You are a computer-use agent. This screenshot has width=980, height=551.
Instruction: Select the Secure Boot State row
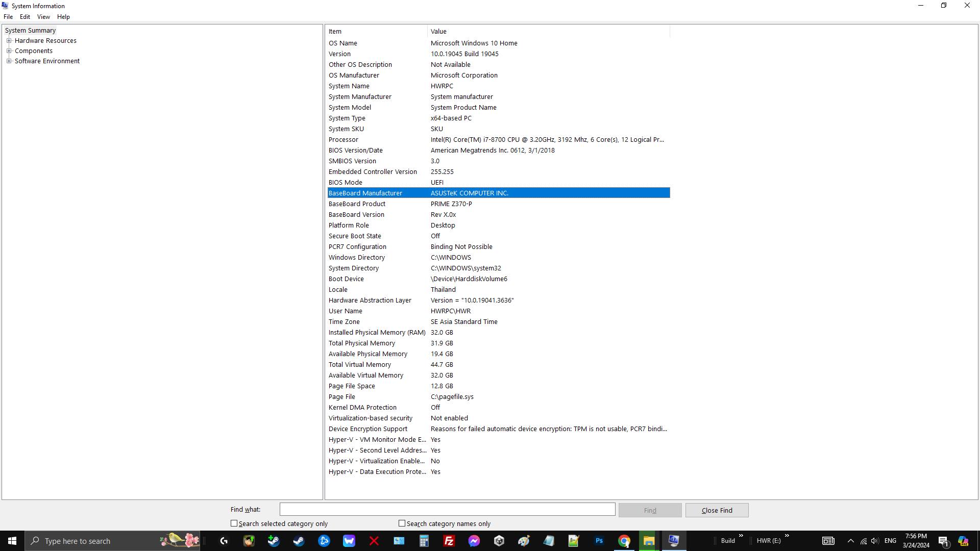[498, 236]
